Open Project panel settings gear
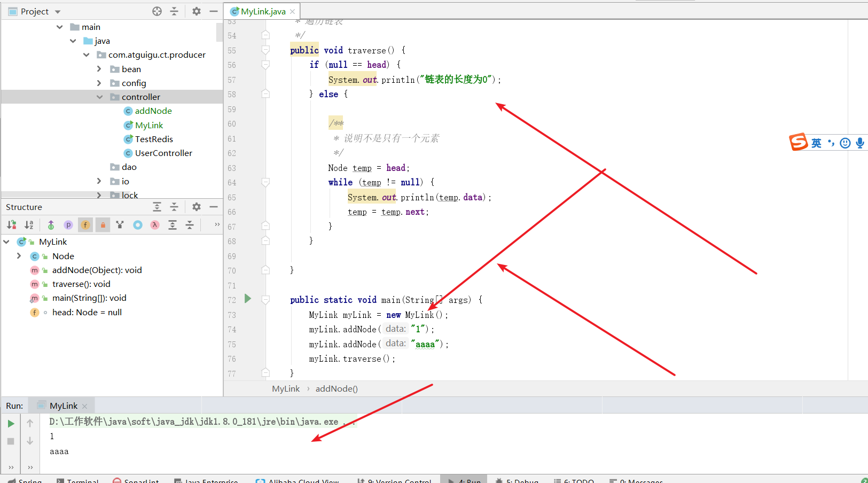868x483 pixels. coord(197,11)
